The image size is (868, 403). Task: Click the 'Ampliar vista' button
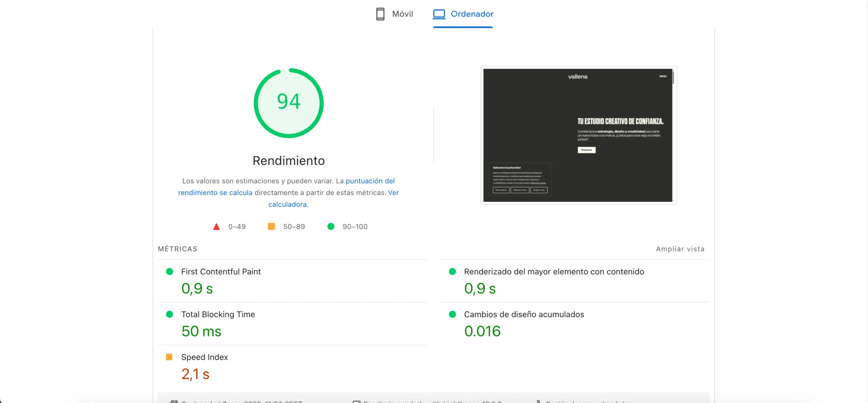click(x=680, y=249)
